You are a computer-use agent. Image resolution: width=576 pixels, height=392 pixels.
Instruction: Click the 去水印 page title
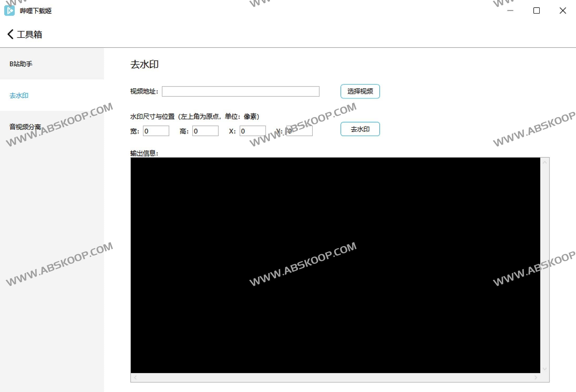[145, 64]
